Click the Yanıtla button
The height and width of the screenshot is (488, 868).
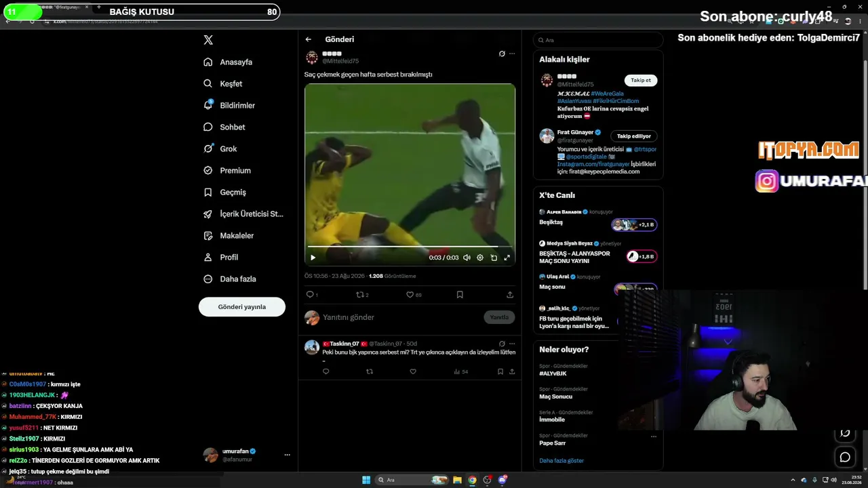click(x=499, y=317)
